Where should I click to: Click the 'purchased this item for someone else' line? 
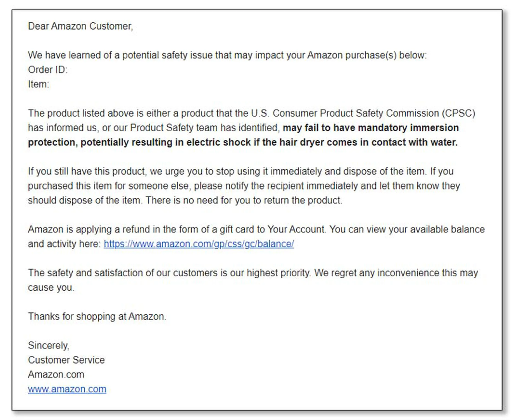click(x=244, y=186)
